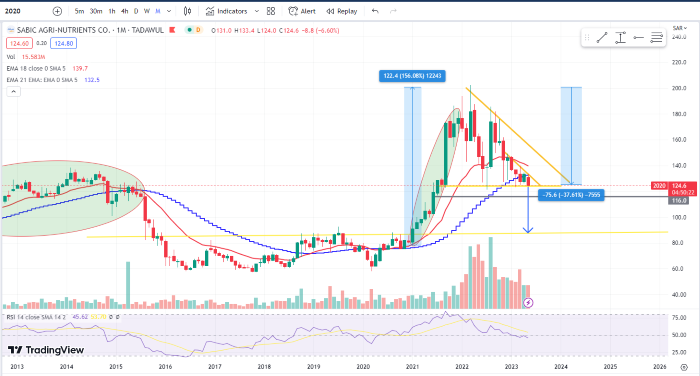The height and width of the screenshot is (376, 700).
Task: Click the 122.4 (156.08%) price range label
Action: 412,76
